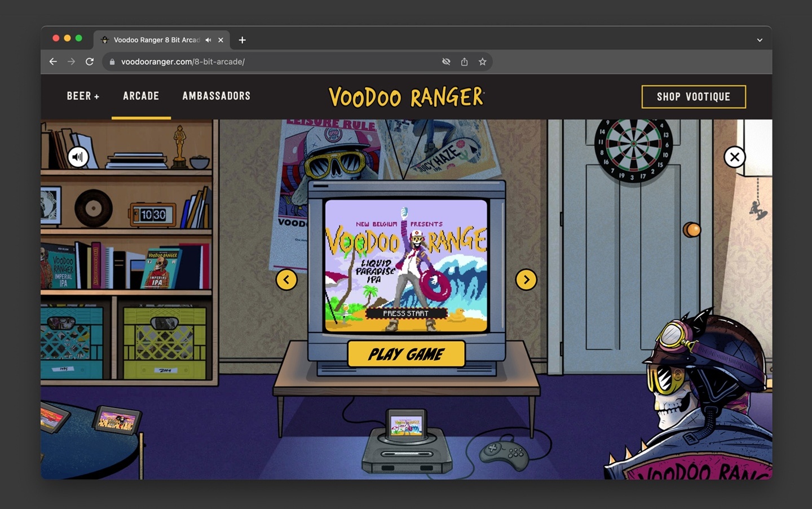812x509 pixels.
Task: Click the Voodoo Ranger logo
Action: click(x=406, y=97)
